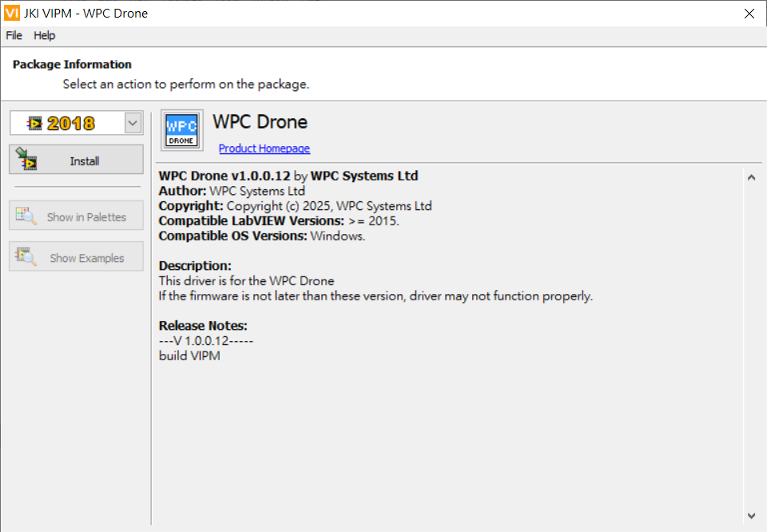Install the WPC Drone package

[x=77, y=160]
